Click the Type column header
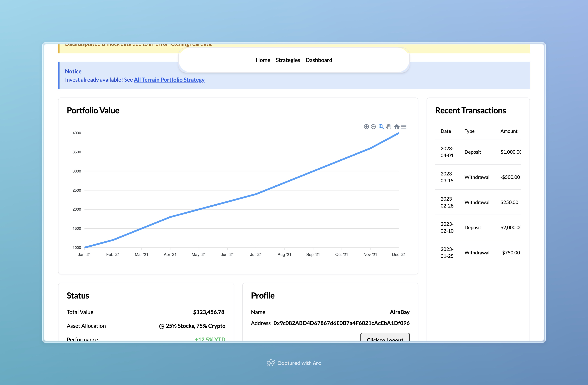This screenshot has width=588, height=385. coord(469,131)
